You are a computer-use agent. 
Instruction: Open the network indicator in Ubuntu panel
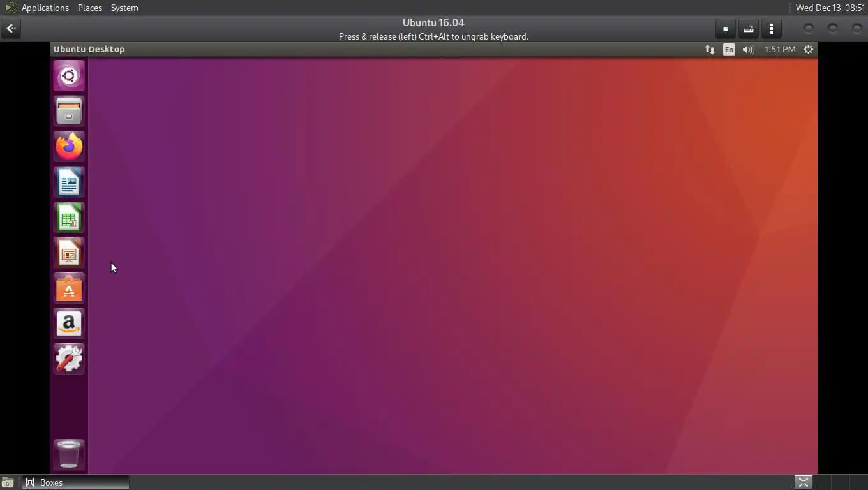click(710, 49)
